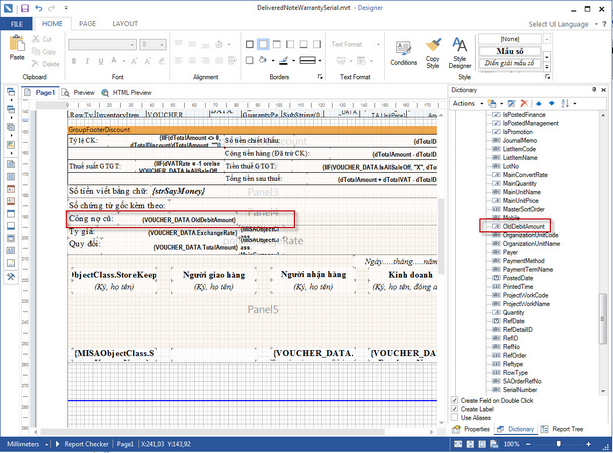Image resolution: width=613 pixels, height=453 pixels.
Task: Move dictionary item up with blue arrow
Action: 539,104
